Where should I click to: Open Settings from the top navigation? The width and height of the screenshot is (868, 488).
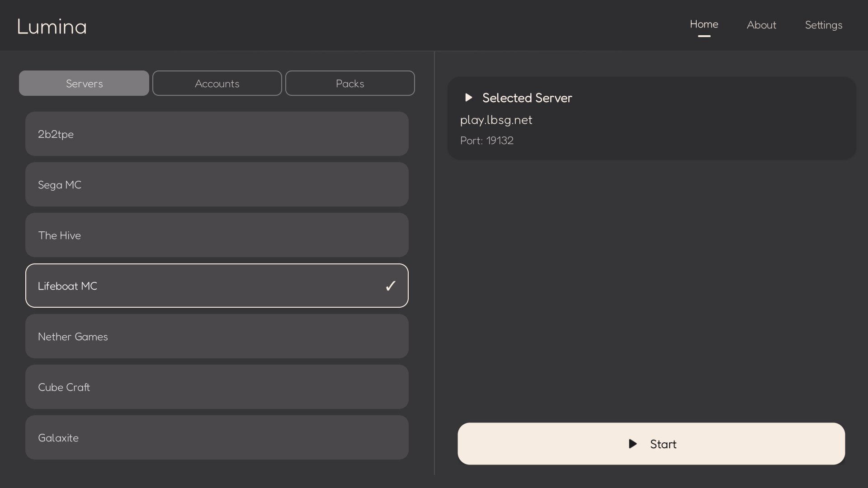coord(823,25)
